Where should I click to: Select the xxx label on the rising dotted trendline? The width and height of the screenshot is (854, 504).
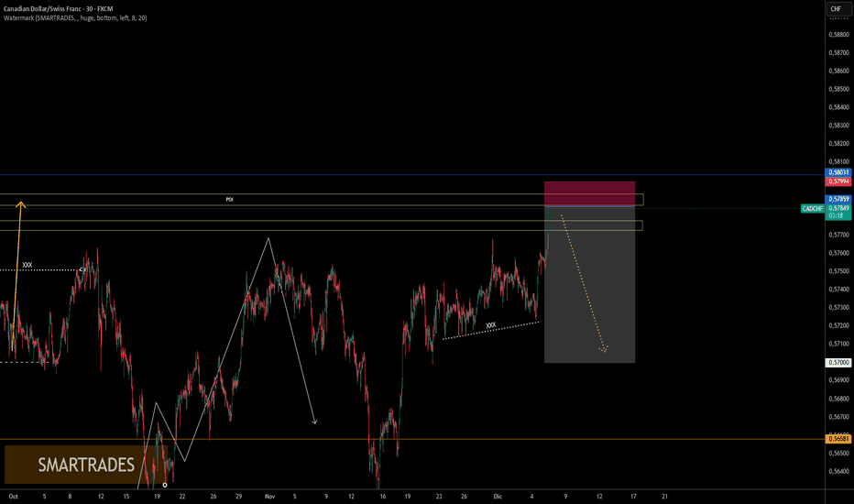tap(491, 325)
